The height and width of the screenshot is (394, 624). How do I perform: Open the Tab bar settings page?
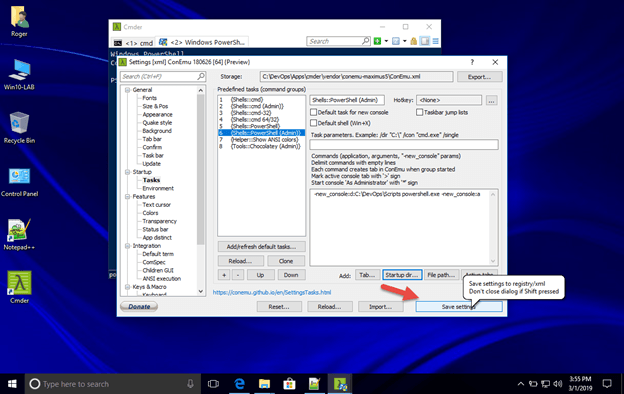click(152, 139)
